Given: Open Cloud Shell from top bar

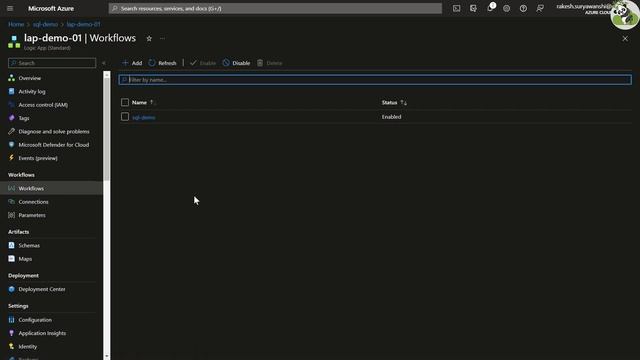Looking at the screenshot, I should [x=456, y=8].
